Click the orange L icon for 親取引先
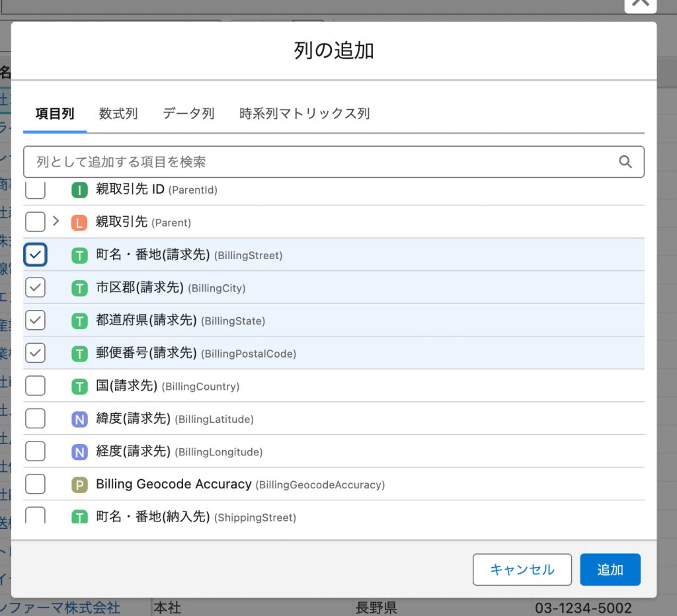The image size is (677, 616). click(79, 223)
